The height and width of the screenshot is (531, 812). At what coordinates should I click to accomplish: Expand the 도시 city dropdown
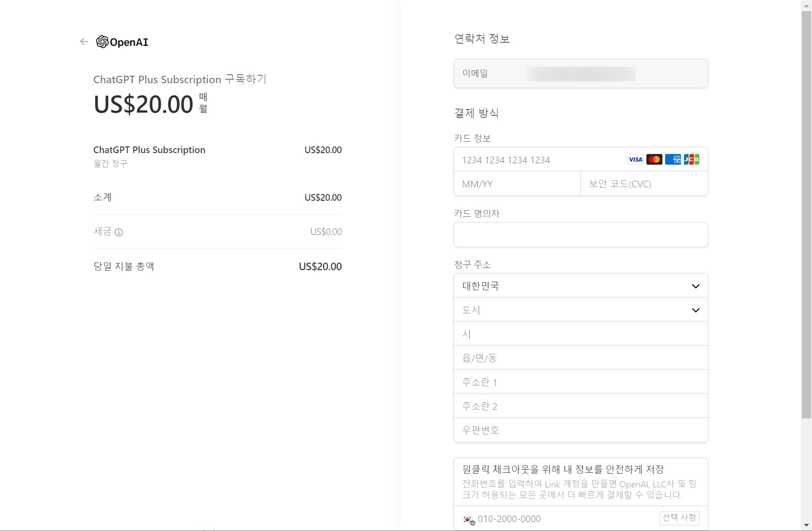(x=580, y=310)
